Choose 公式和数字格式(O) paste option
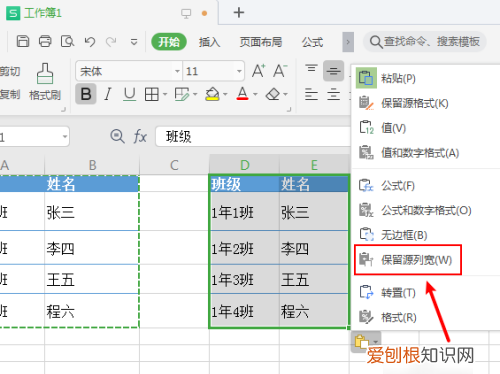This screenshot has height=374, width=500. pos(426,210)
